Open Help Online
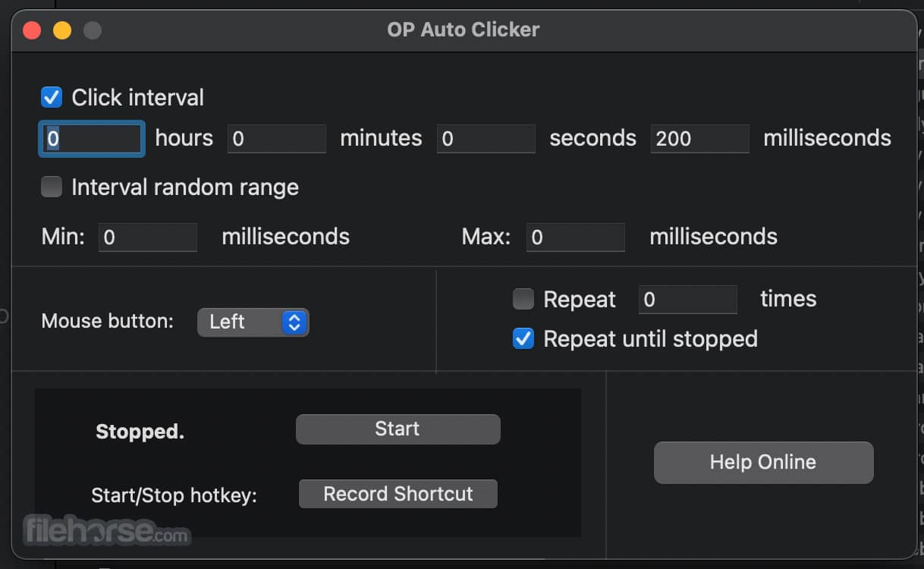Viewport: 924px width, 569px height. [762, 462]
